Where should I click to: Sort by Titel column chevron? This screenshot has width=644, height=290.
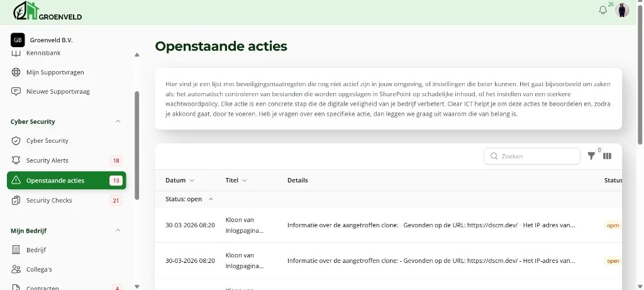pyautogui.click(x=245, y=181)
